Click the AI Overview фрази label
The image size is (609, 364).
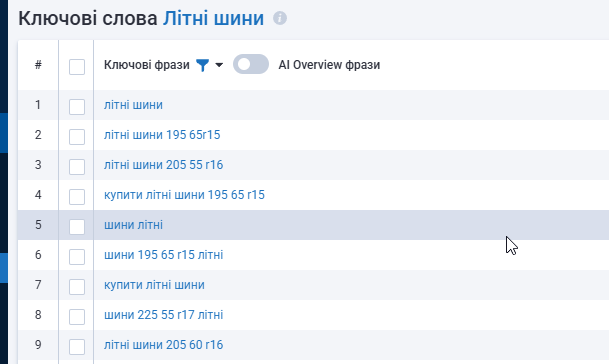[x=329, y=65]
